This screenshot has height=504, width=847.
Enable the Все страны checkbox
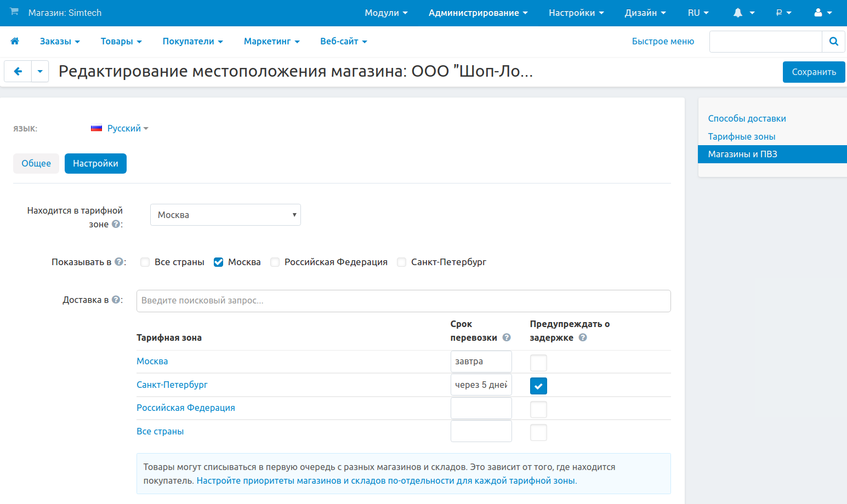point(145,262)
